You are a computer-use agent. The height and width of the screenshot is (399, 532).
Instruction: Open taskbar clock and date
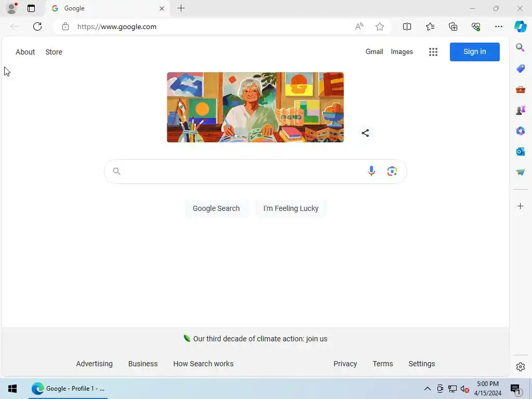[487, 389]
